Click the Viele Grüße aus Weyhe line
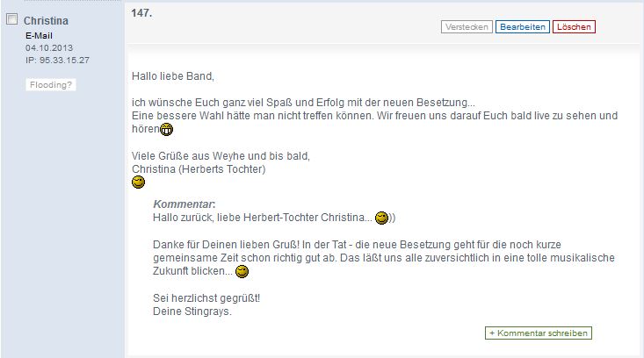644x358 pixels. [x=221, y=156]
